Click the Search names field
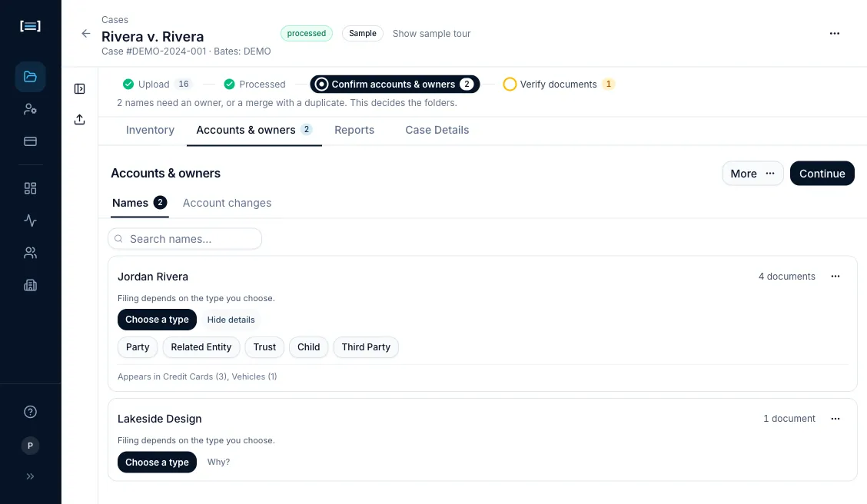Viewport: 867px width, 504px height. click(184, 239)
